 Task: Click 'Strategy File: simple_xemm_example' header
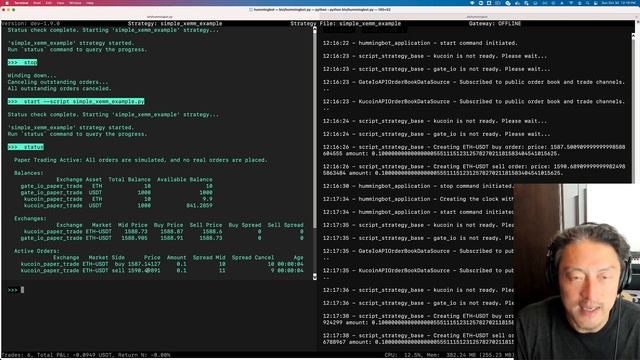[345, 24]
